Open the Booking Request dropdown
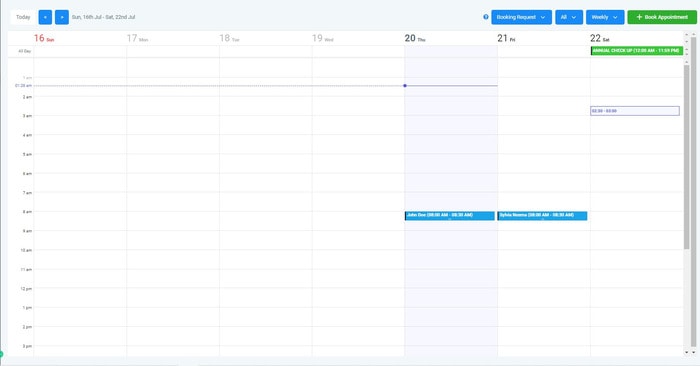Viewport: 700px width, 366px height. (521, 17)
